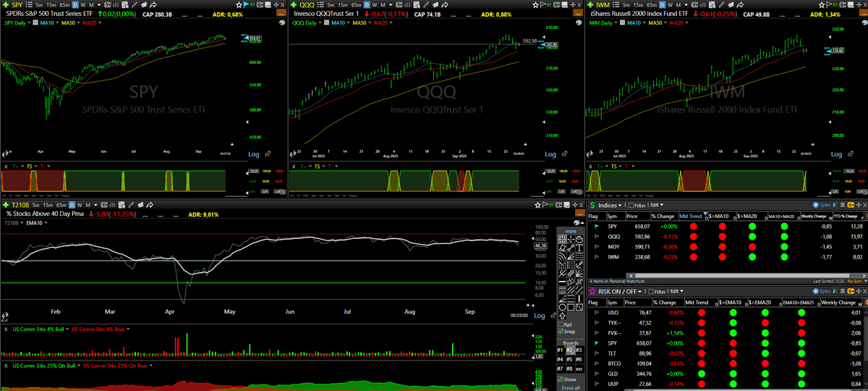Click the up arrow drawing tool
The height and width of the screenshot is (391, 868).
coord(562,316)
